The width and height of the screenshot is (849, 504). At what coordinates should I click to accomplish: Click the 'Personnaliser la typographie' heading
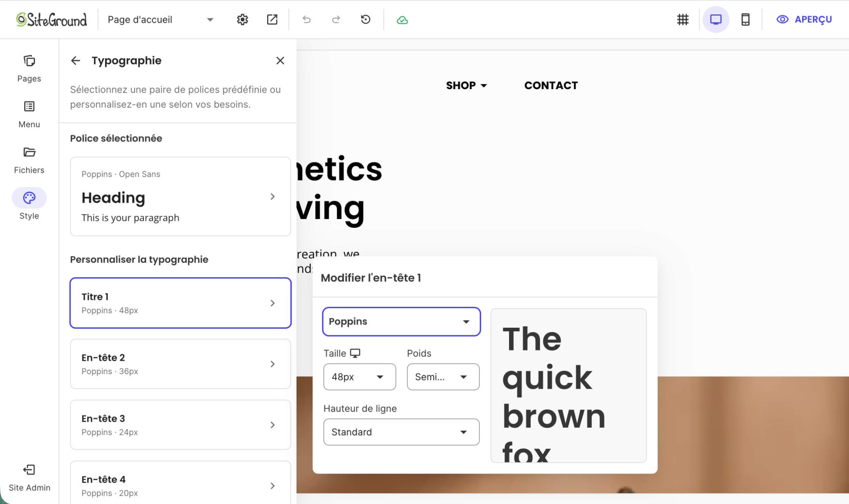[x=139, y=259]
